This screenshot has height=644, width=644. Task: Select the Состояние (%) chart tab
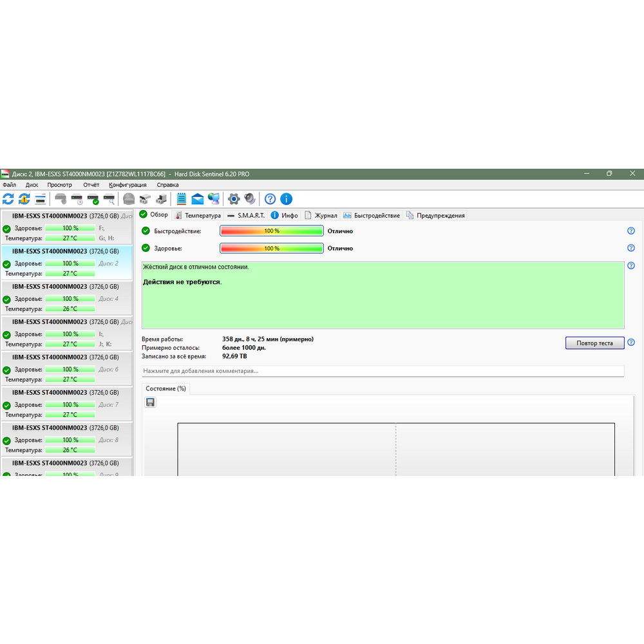(166, 388)
